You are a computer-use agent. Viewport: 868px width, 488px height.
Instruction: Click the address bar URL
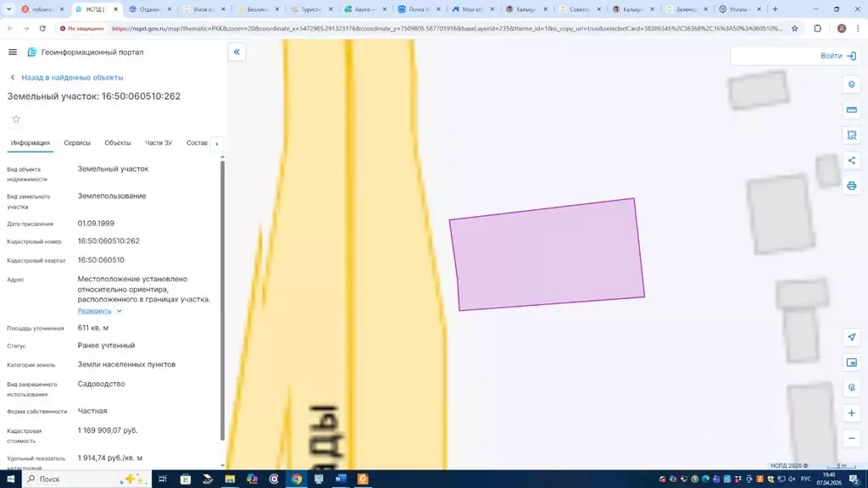click(x=447, y=28)
